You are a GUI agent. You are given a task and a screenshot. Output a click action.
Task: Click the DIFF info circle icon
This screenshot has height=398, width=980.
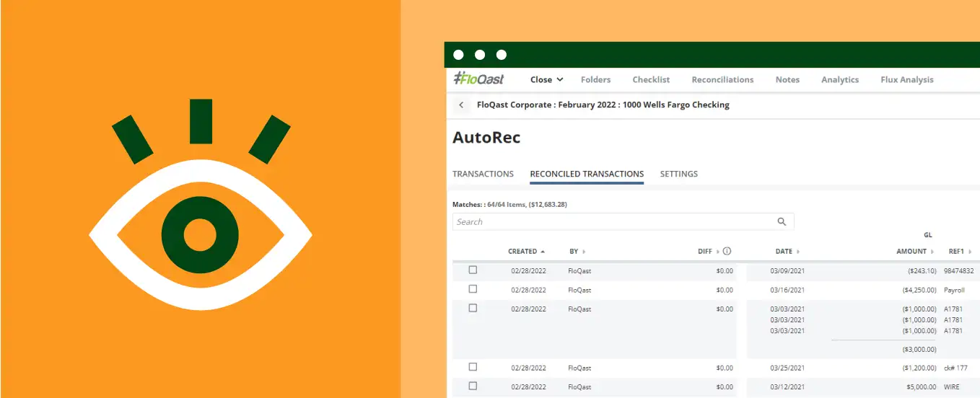click(727, 252)
